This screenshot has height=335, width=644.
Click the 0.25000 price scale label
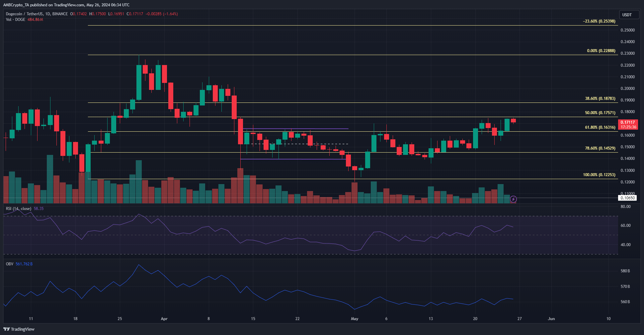628,30
